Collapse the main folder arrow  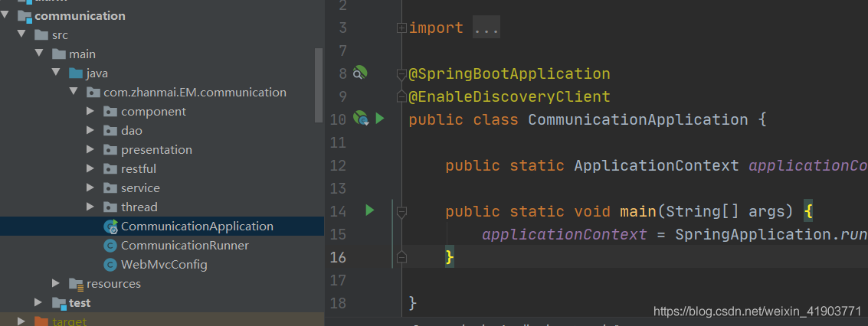39,54
